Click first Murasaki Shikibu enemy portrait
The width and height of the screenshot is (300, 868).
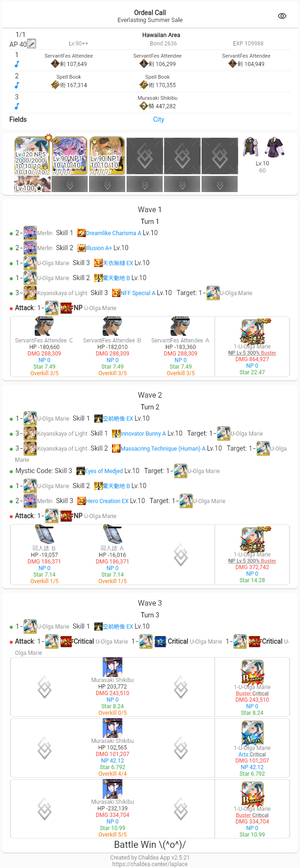(x=112, y=667)
